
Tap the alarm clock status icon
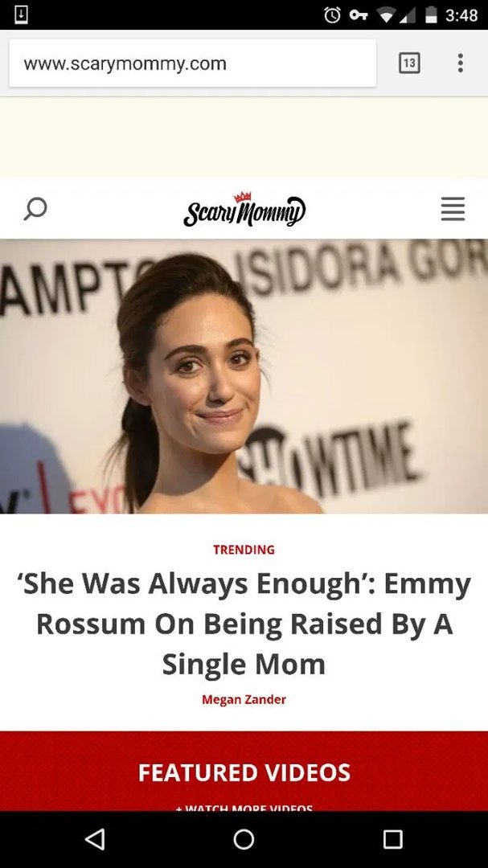click(332, 15)
